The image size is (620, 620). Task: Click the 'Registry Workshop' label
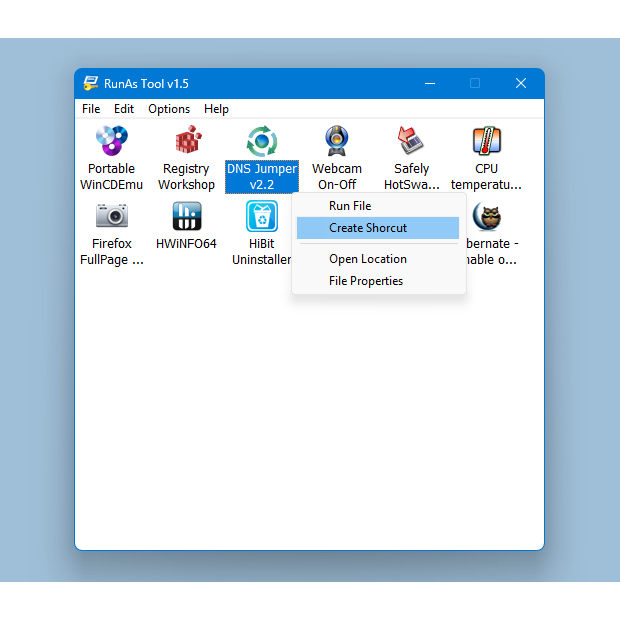186,177
